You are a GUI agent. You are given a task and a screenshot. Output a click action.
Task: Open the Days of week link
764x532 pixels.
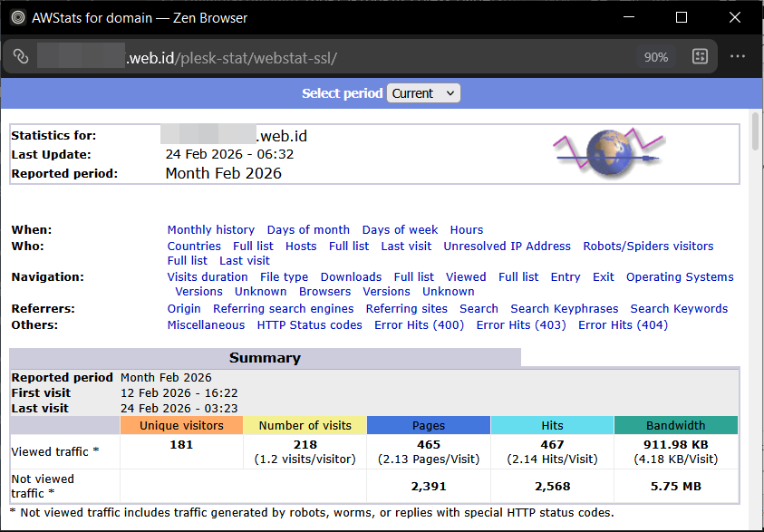400,230
